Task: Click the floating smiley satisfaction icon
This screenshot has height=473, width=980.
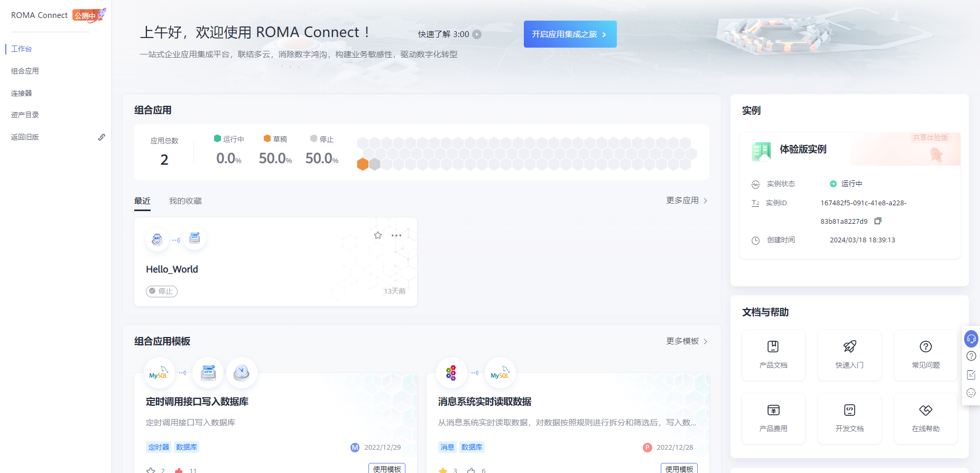Action: [x=971, y=393]
